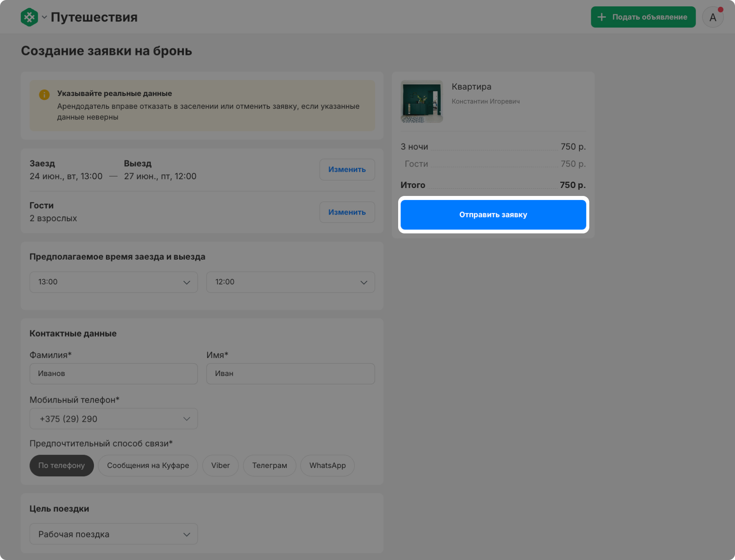
Task: Click Изменить for check-in dates
Action: (x=347, y=170)
